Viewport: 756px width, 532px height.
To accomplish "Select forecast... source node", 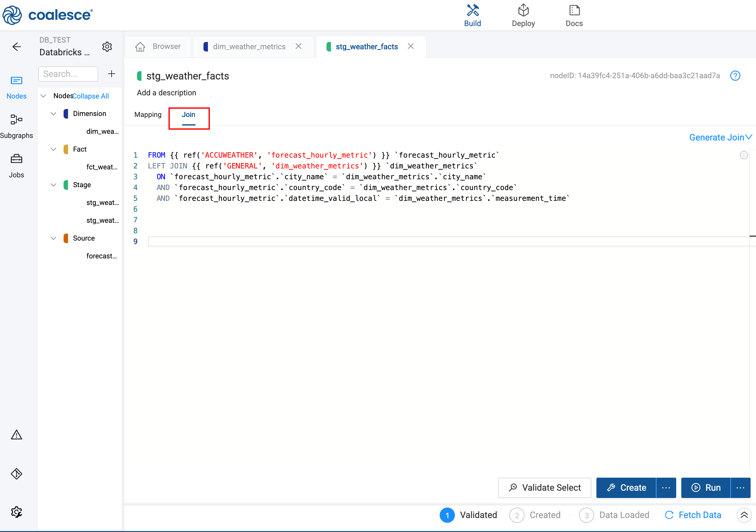I will pos(102,256).
